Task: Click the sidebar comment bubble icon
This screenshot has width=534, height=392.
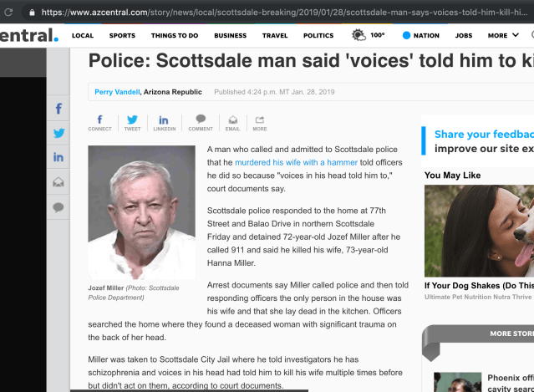Action: tap(58, 207)
